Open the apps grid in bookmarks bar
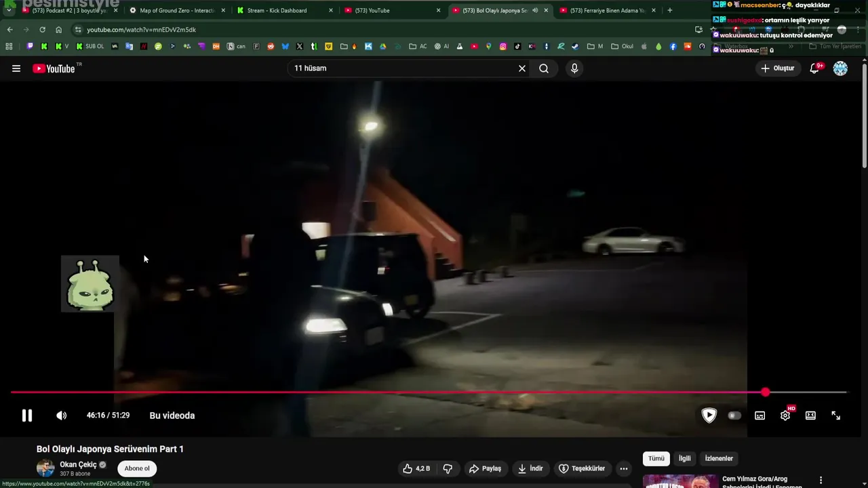868x488 pixels. pyautogui.click(x=9, y=47)
